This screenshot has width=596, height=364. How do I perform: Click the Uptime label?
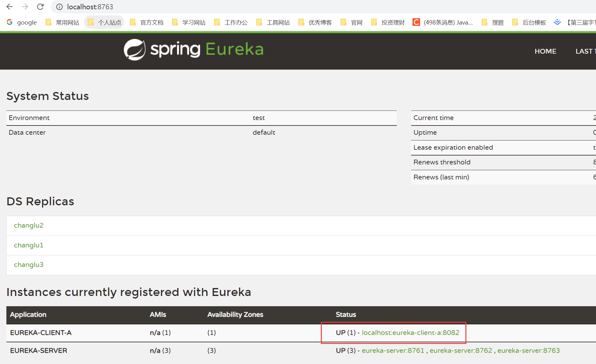pyautogui.click(x=425, y=133)
